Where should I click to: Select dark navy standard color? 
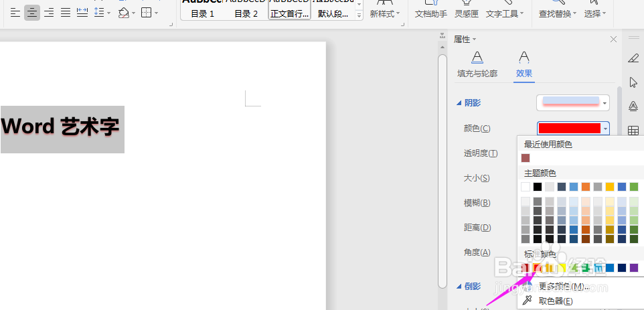(622, 268)
